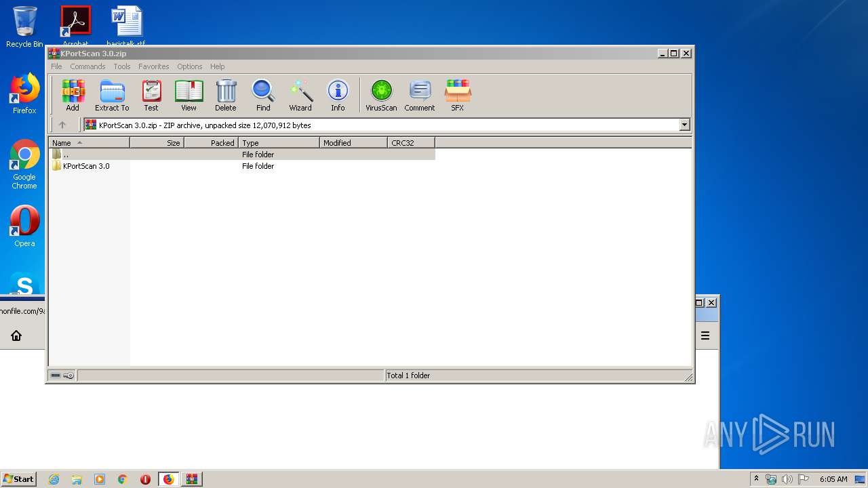Image resolution: width=868 pixels, height=488 pixels.
Task: Show archive Info
Action: point(338,96)
